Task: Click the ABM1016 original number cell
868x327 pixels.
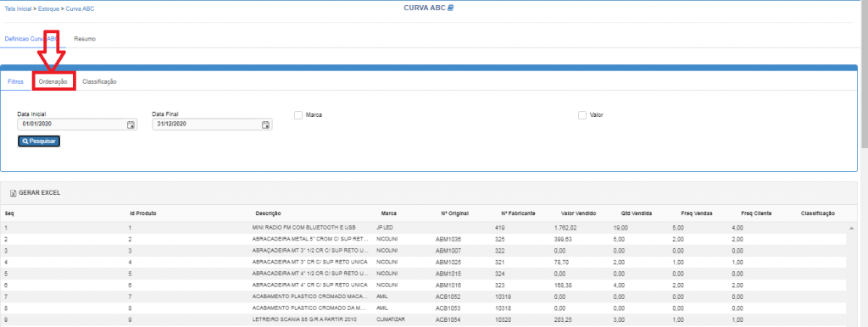Action: pos(448,285)
